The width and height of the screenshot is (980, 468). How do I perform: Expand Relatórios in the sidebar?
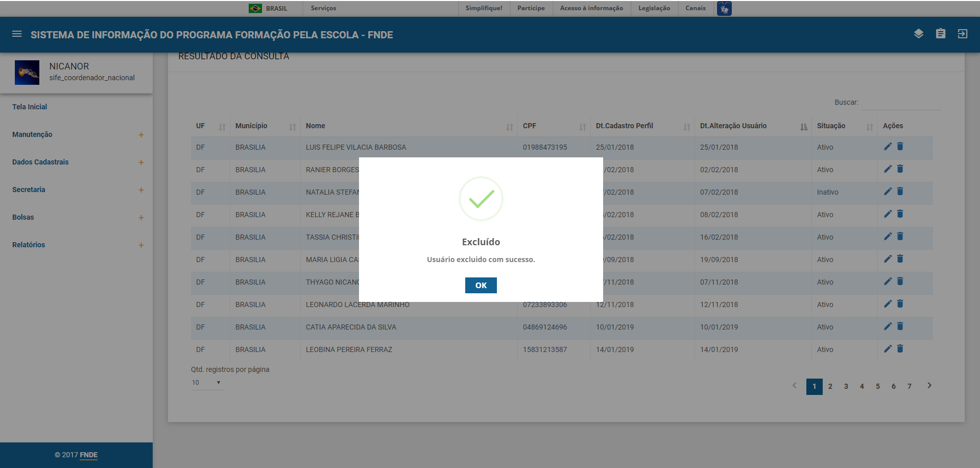click(141, 245)
